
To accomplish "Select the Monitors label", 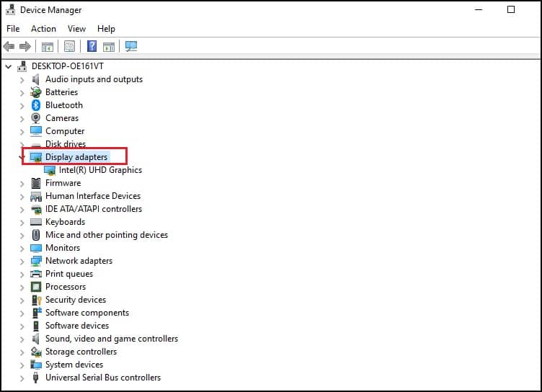I will 63,248.
